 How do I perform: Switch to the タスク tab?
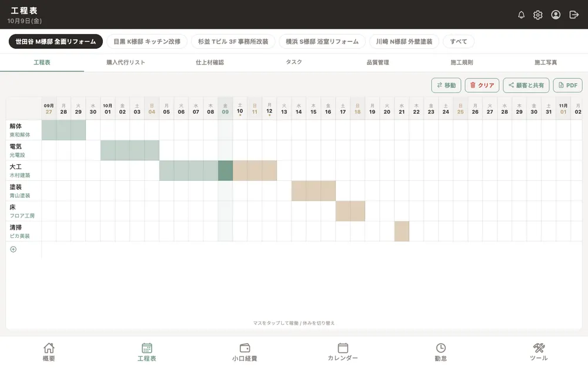pyautogui.click(x=293, y=62)
